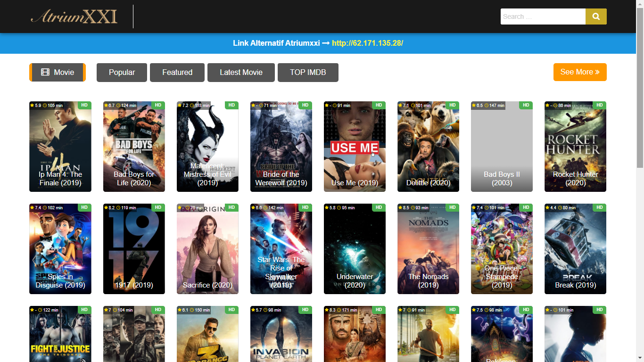Viewport: 644px width, 362px height.
Task: Open the alternative link http://62.171.135.28/
Action: click(x=367, y=43)
